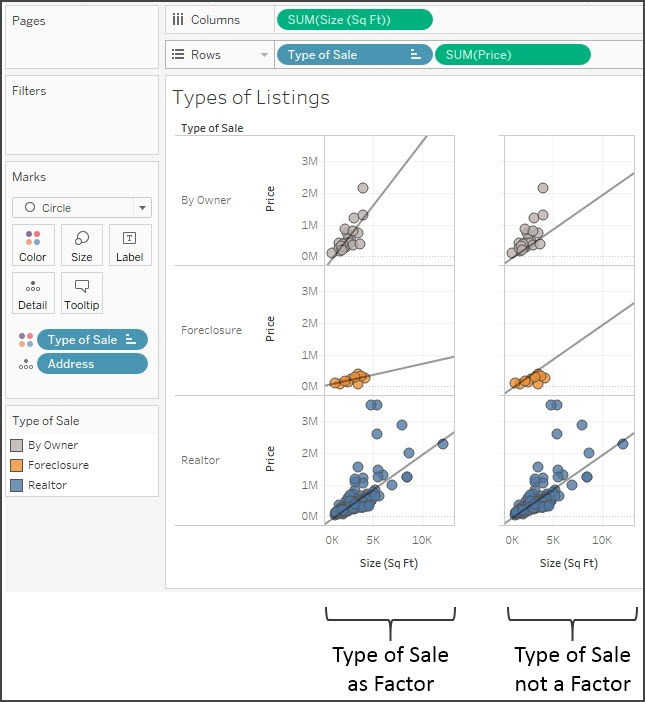This screenshot has height=702, width=645.
Task: Click the Columns shelf icon
Action: click(x=178, y=19)
